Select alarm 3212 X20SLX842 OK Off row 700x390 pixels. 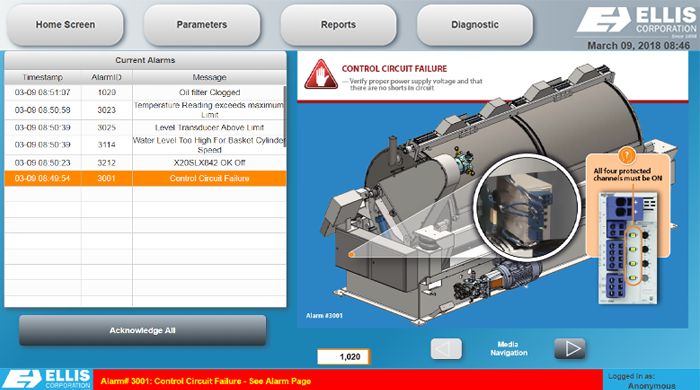144,163
